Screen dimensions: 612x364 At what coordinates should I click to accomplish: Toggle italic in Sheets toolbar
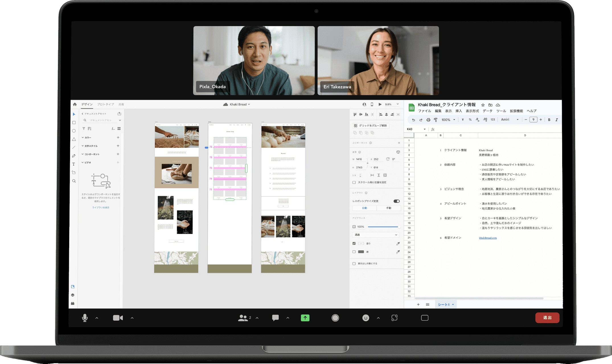coord(556,120)
